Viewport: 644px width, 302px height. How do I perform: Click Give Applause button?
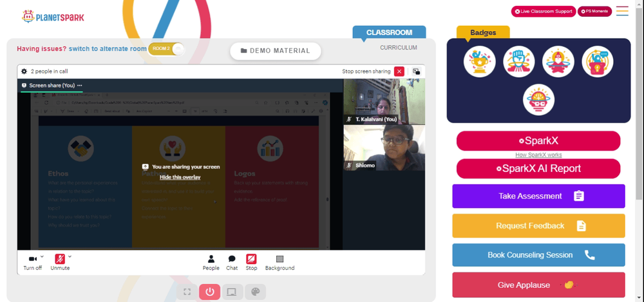[538, 285]
